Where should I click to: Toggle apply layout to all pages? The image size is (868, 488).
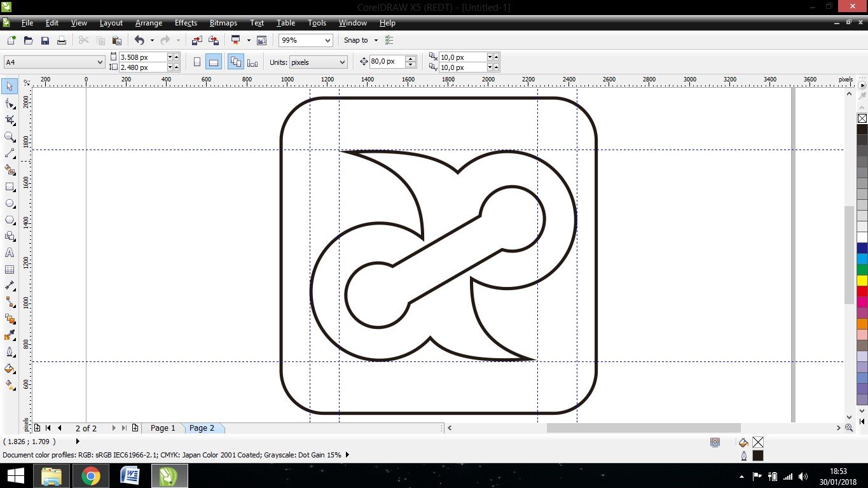click(236, 62)
